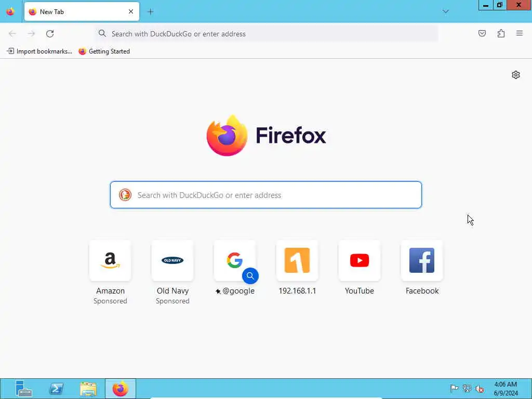Click the page search box with DuckDuckGo
This screenshot has width=532, height=399.
click(265, 195)
